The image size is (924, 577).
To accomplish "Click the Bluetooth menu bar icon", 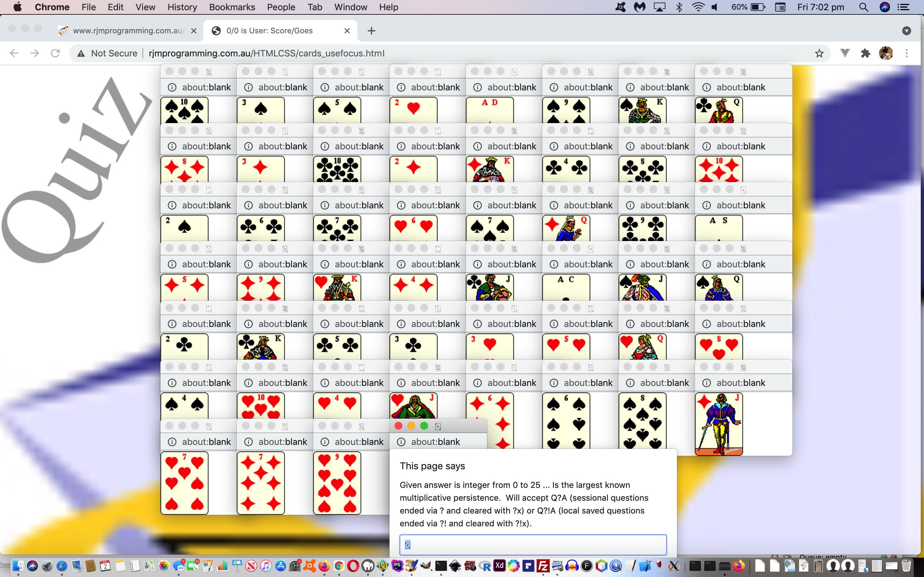I will point(679,7).
